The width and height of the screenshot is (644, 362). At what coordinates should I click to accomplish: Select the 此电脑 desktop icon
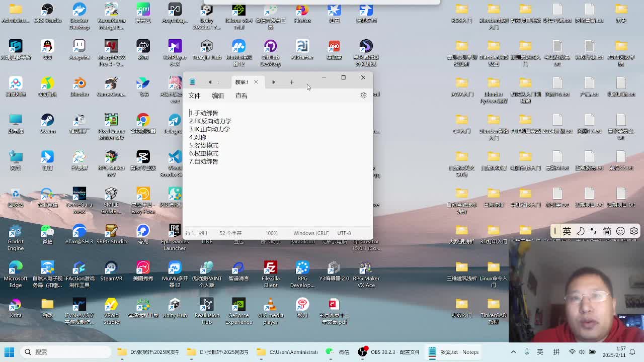click(16, 124)
